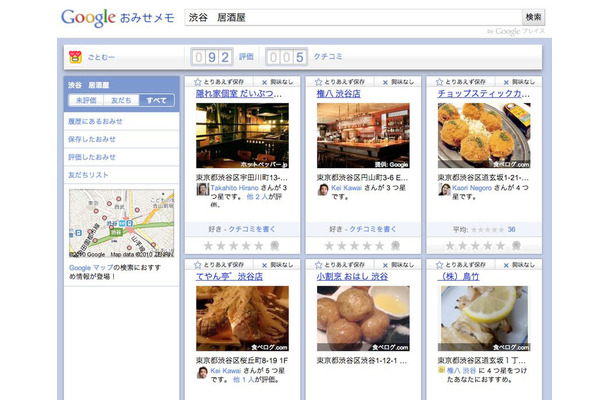Focus the search field containing 渋谷 居酒屋
610x400 pixels.
pos(353,18)
